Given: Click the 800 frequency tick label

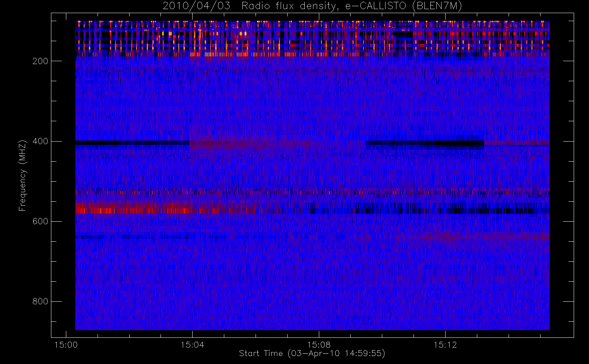Looking at the screenshot, I should pyautogui.click(x=40, y=301).
